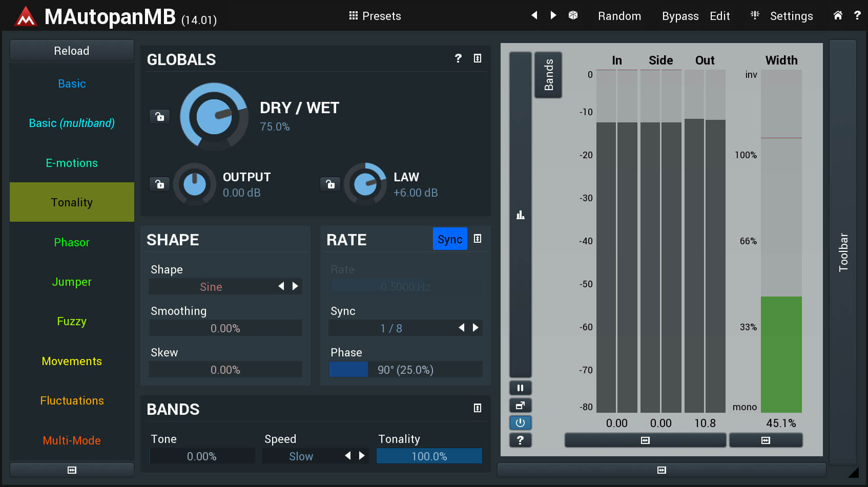Open Globals panel help icon
Viewport: 868px width, 487px height.
458,58
